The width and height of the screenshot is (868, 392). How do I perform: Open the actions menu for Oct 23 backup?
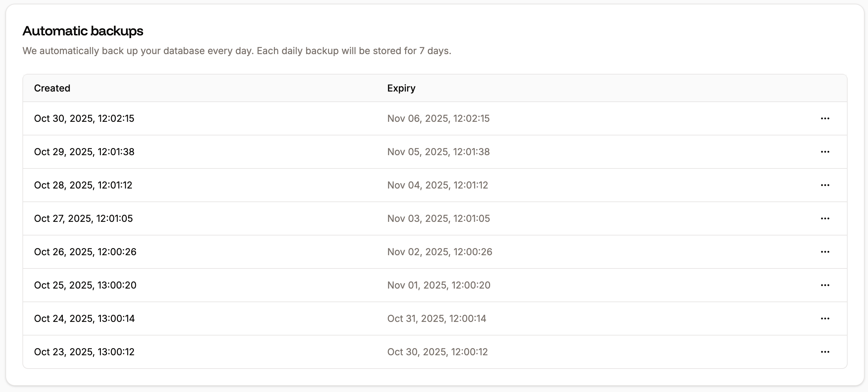(826, 352)
